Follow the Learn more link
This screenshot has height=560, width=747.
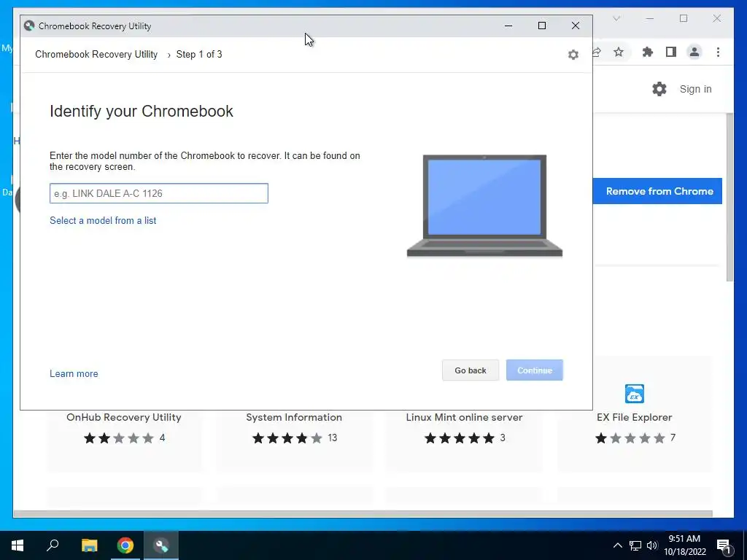(74, 374)
